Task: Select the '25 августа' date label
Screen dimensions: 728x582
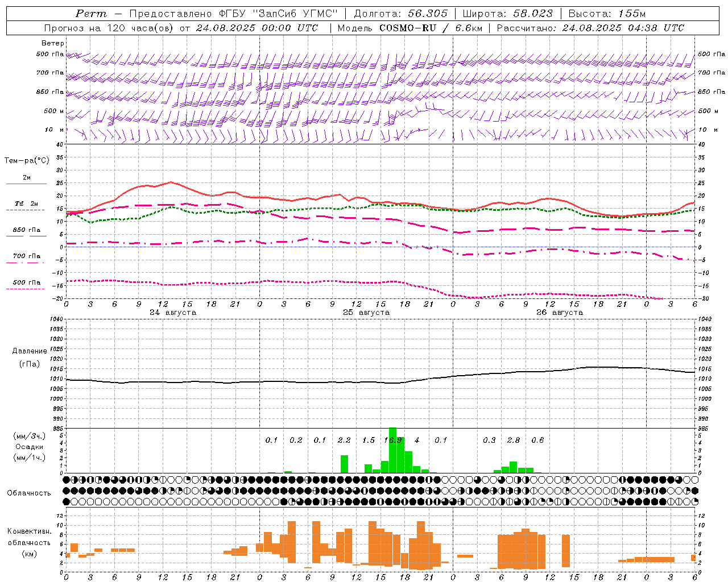Action: (x=366, y=313)
